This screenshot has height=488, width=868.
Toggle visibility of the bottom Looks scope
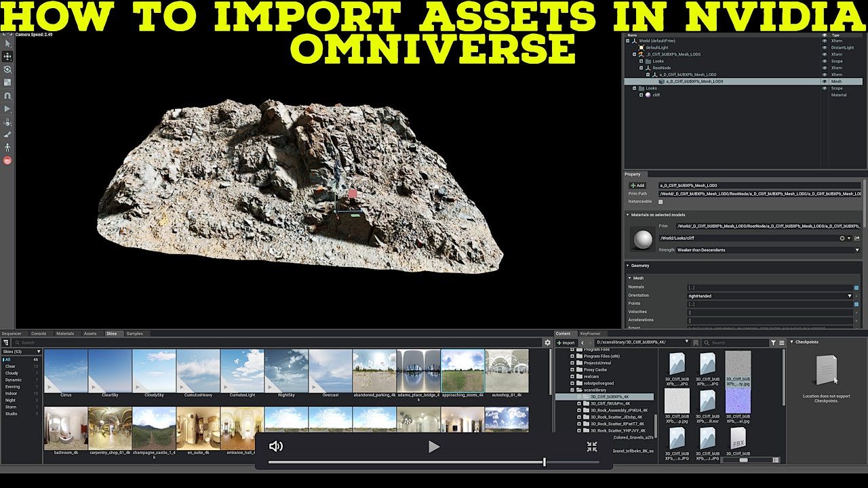click(825, 88)
